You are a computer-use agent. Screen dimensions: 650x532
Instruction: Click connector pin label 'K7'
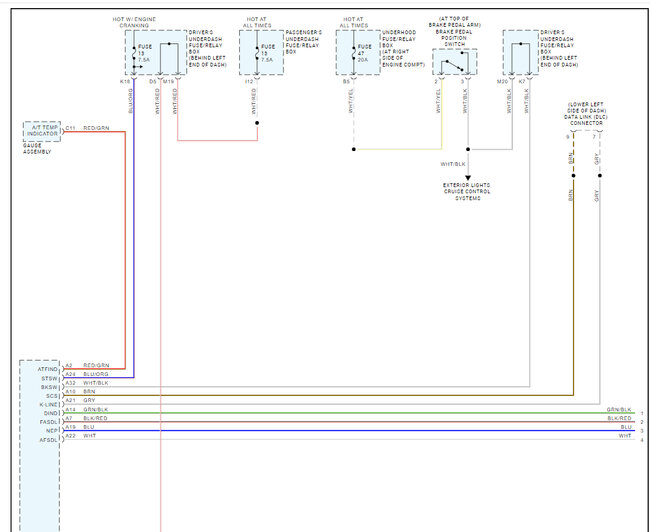[522, 82]
